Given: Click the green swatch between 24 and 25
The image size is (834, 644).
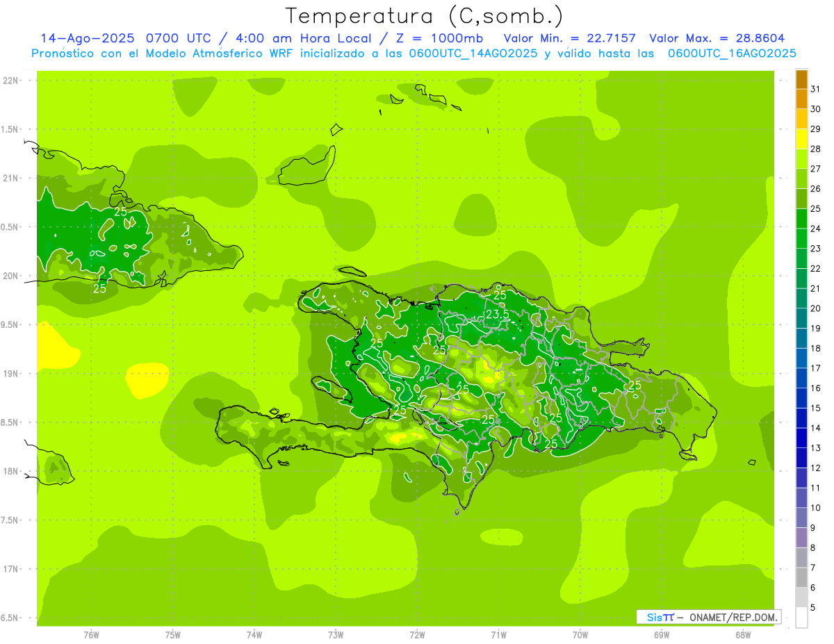Looking at the screenshot, I should [x=801, y=219].
